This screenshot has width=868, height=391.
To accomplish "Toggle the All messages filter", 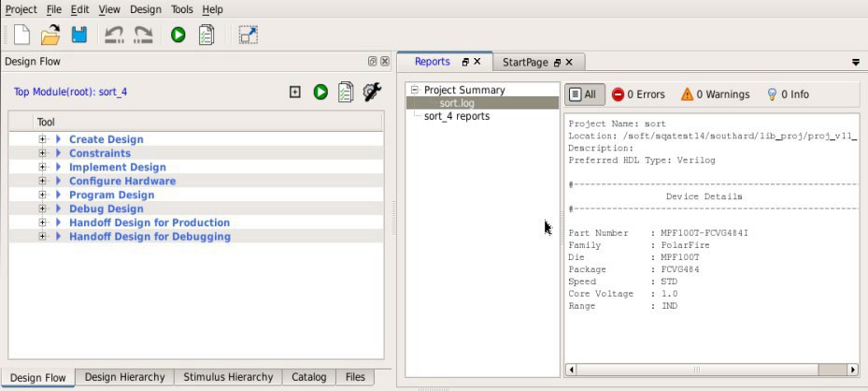I will [x=582, y=94].
